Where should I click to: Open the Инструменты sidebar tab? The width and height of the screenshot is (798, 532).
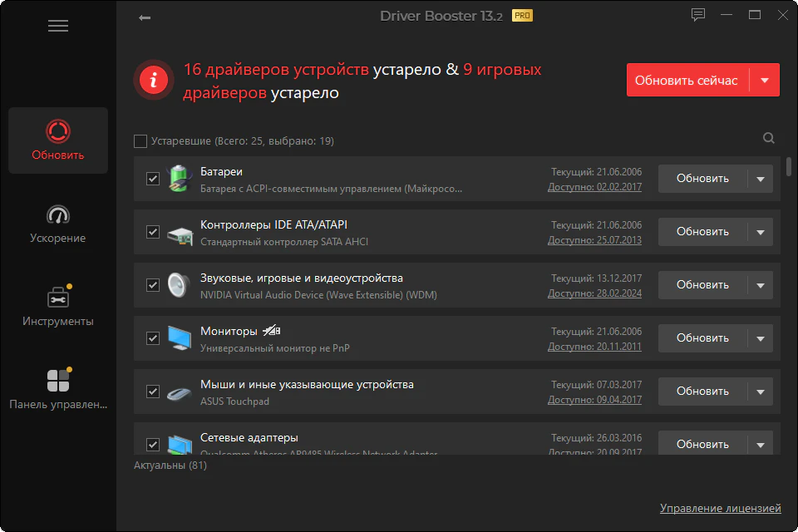[58, 307]
